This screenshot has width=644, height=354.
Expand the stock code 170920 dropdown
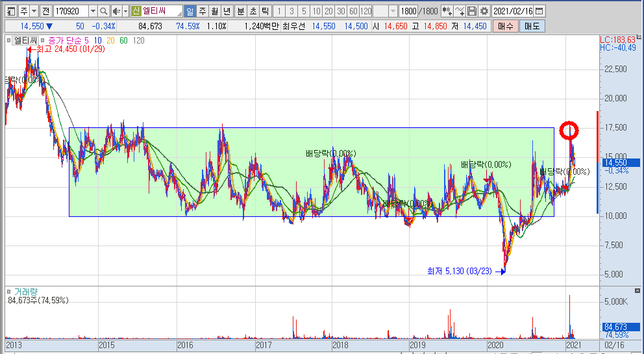[x=92, y=11]
